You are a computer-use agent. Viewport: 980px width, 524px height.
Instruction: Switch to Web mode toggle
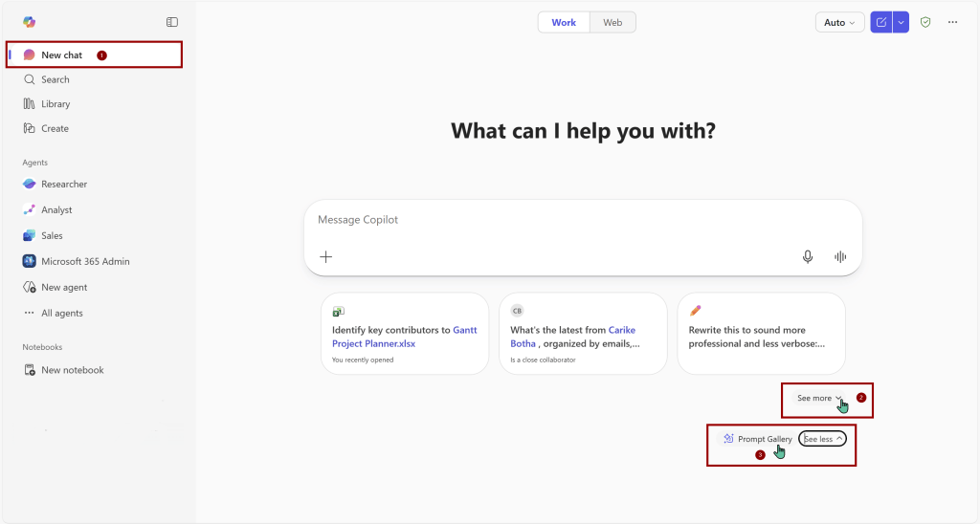tap(612, 22)
